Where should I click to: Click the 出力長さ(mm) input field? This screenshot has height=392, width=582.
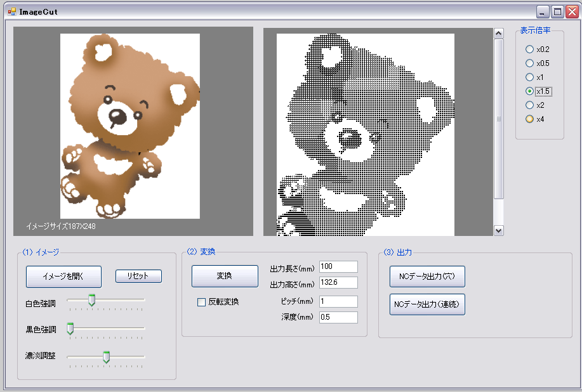click(338, 266)
